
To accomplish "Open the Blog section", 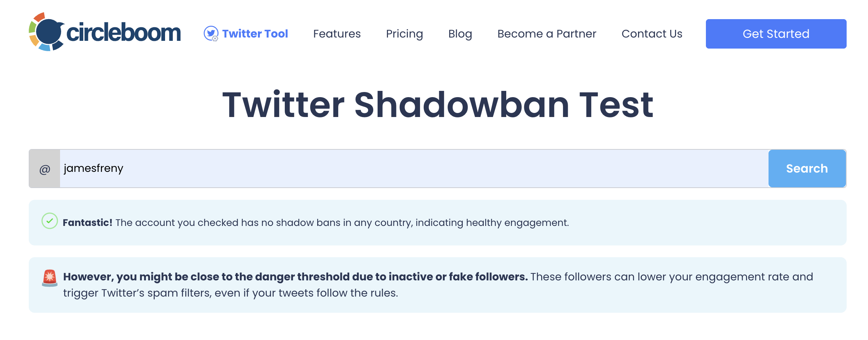I will (460, 33).
